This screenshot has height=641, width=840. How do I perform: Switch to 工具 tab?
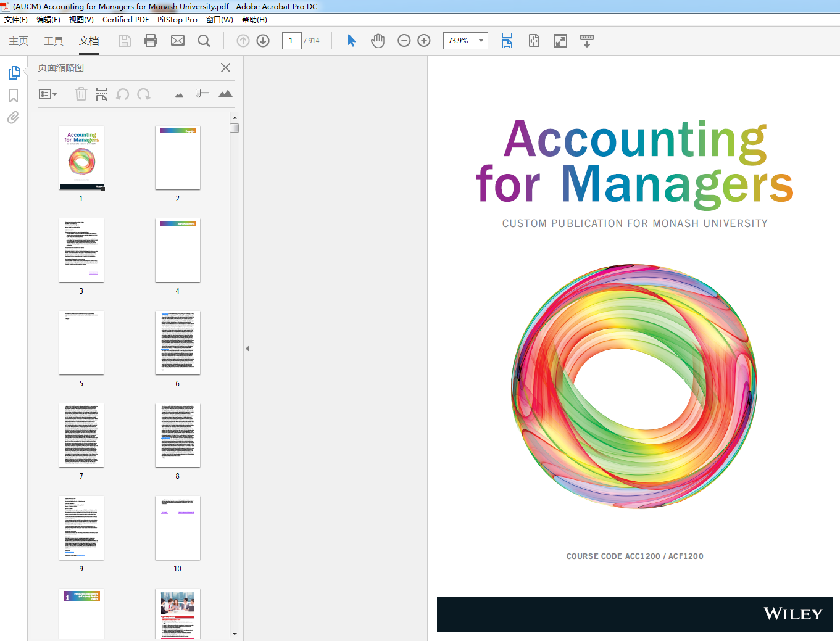click(54, 41)
